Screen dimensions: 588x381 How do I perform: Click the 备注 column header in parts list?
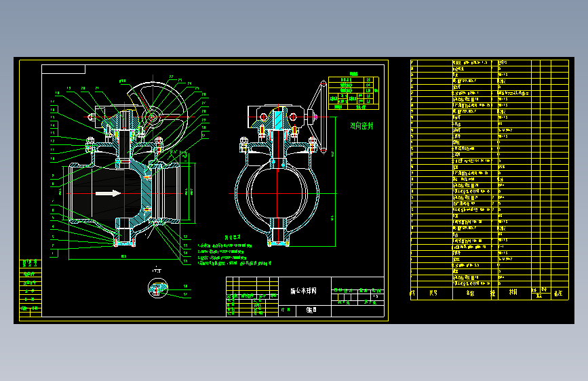(x=557, y=294)
